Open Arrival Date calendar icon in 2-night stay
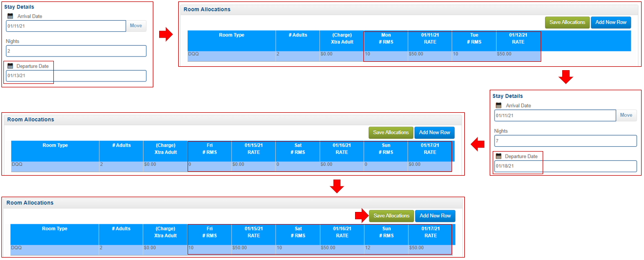Screen dimensions: 644x260 [11, 16]
